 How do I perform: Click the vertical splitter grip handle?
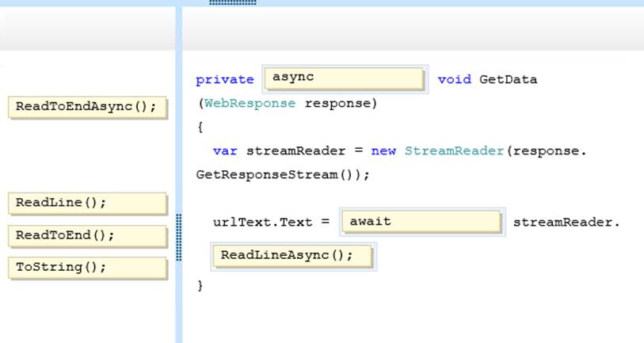[x=179, y=238]
